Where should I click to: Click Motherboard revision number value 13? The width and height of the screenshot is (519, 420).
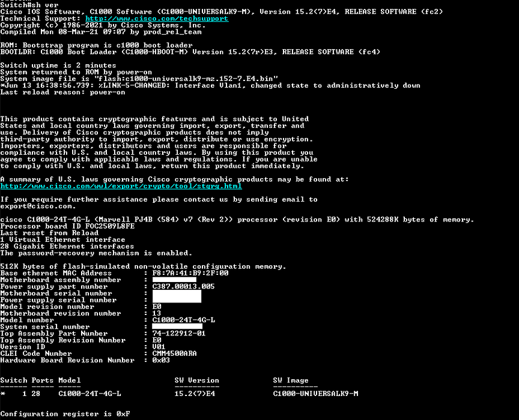click(x=157, y=313)
